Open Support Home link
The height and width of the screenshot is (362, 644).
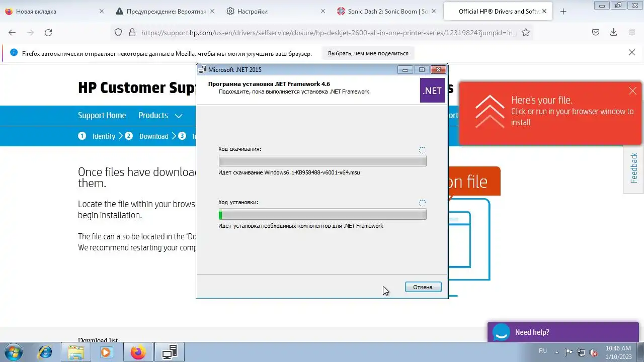tap(102, 115)
